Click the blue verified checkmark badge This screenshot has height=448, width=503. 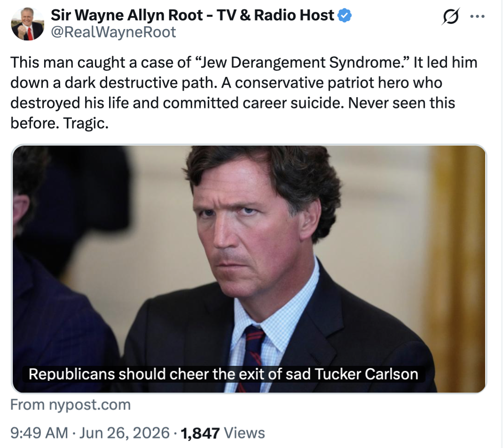345,15
